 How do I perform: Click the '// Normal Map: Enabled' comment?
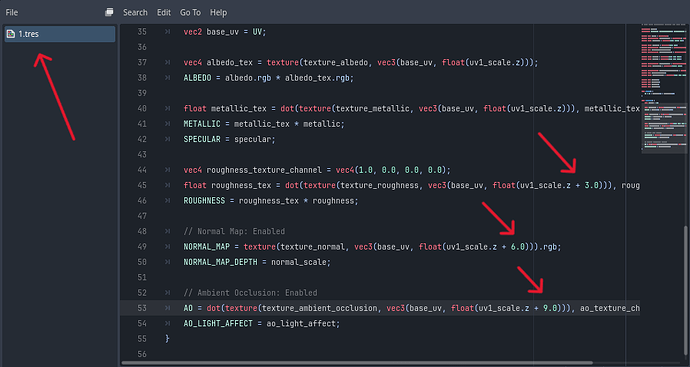tap(234, 231)
